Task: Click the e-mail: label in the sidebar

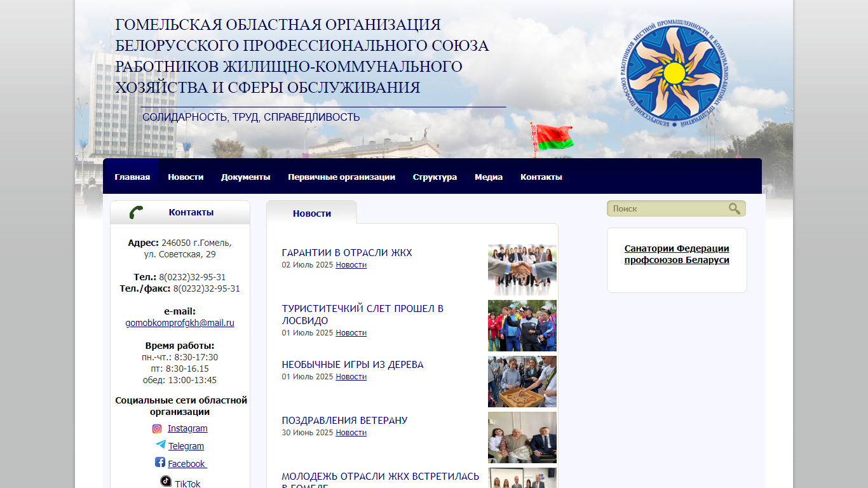Action: (180, 311)
